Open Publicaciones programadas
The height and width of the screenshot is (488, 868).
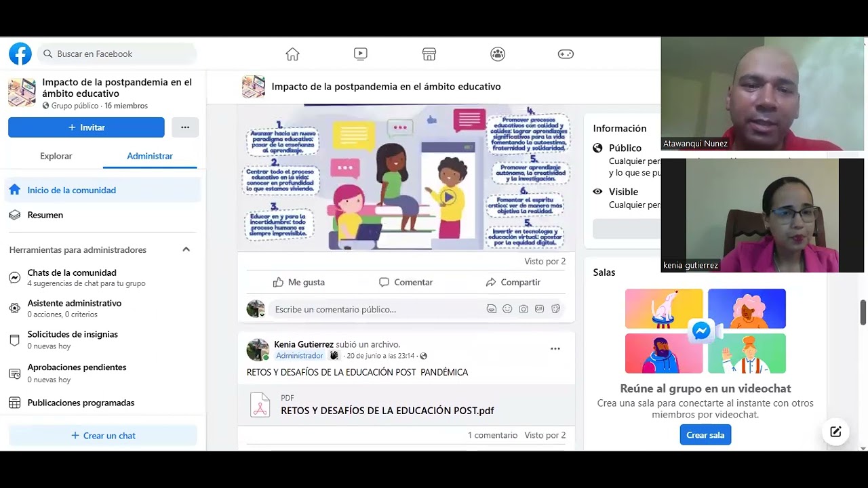click(103, 403)
